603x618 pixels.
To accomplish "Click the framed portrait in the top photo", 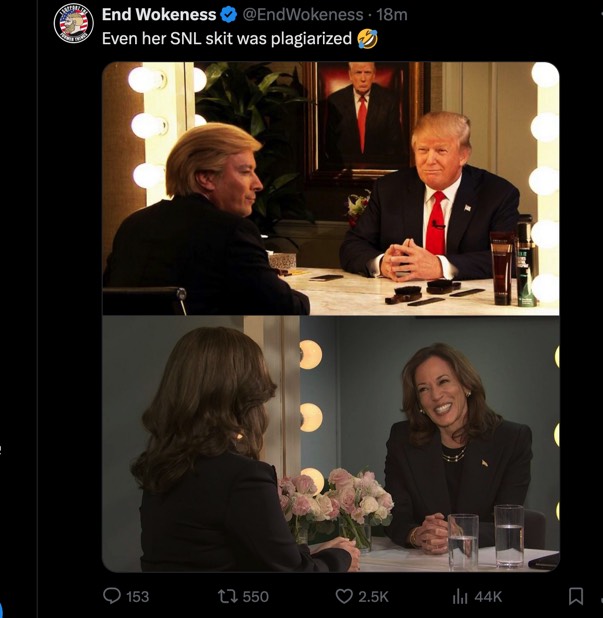I will pyautogui.click(x=361, y=118).
